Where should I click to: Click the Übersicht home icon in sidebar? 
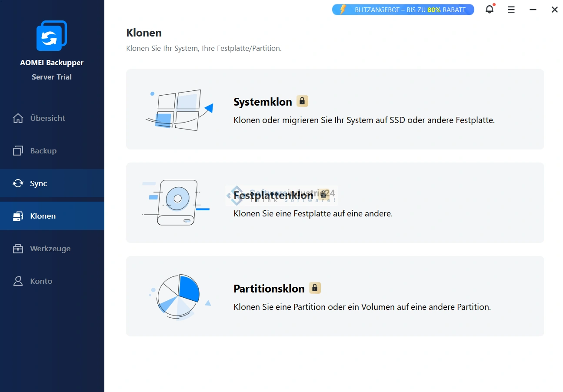tap(18, 118)
